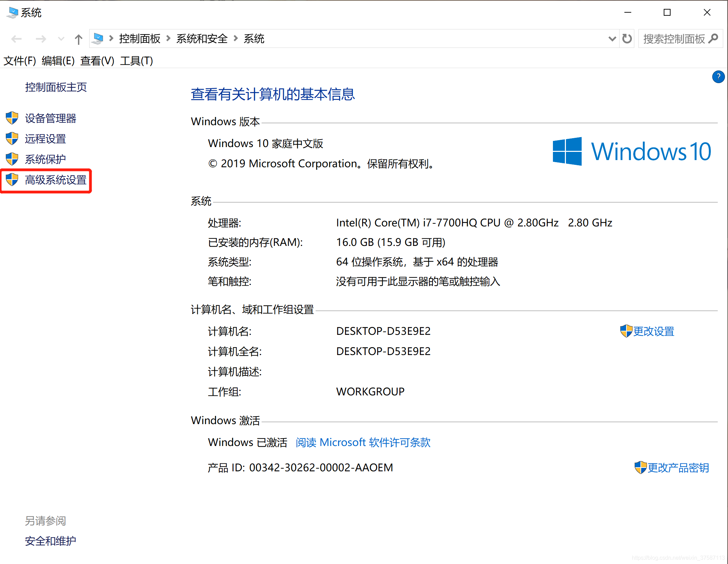Maximize the 系统 window

[x=667, y=13]
